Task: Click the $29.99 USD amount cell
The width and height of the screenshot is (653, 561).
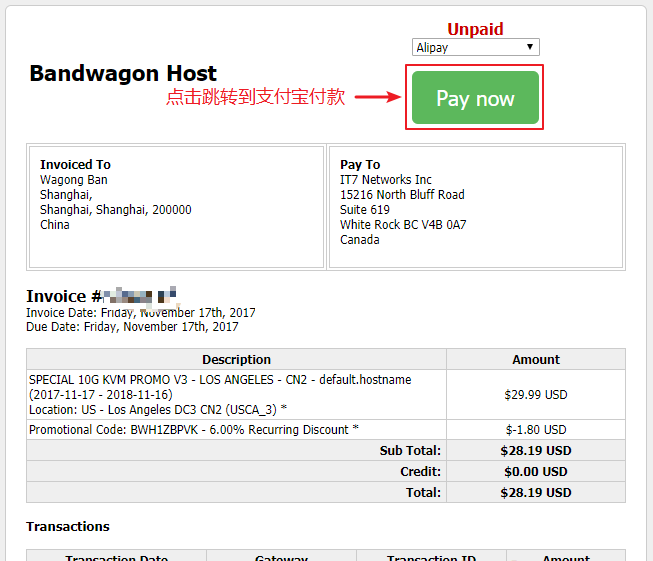Action: click(x=536, y=394)
